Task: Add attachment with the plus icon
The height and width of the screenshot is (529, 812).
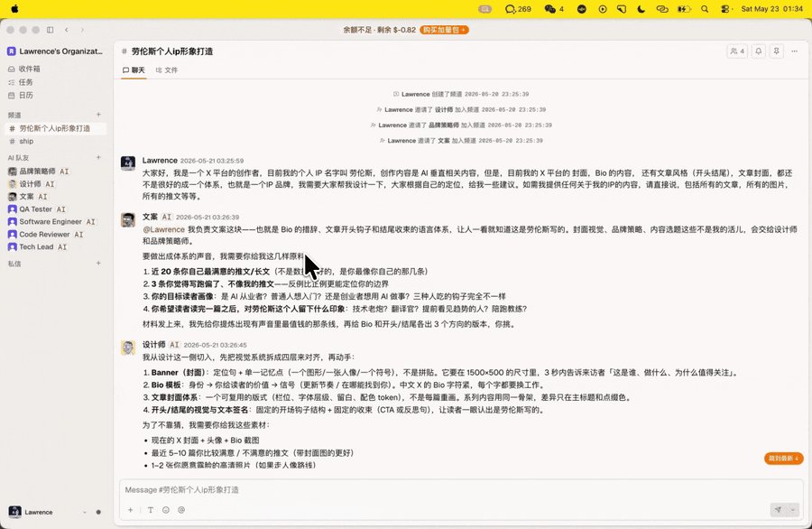Action: click(x=131, y=510)
